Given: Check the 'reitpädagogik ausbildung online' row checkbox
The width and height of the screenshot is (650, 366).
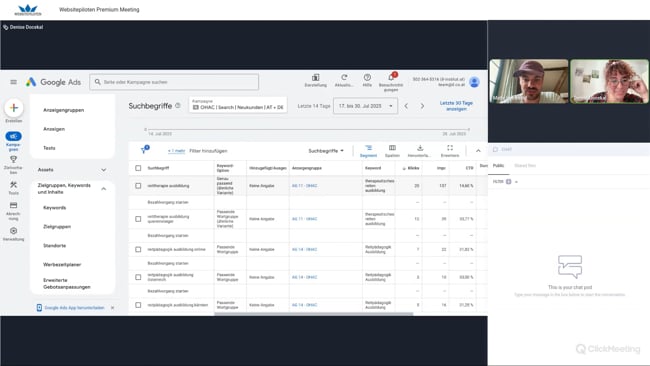Looking at the screenshot, I should pos(138,250).
